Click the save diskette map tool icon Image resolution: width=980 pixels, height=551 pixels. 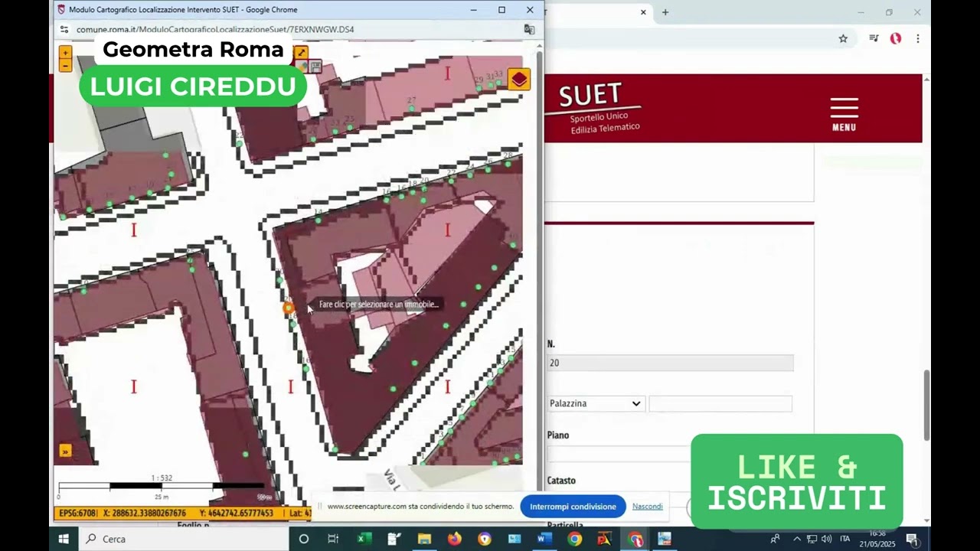tap(315, 67)
